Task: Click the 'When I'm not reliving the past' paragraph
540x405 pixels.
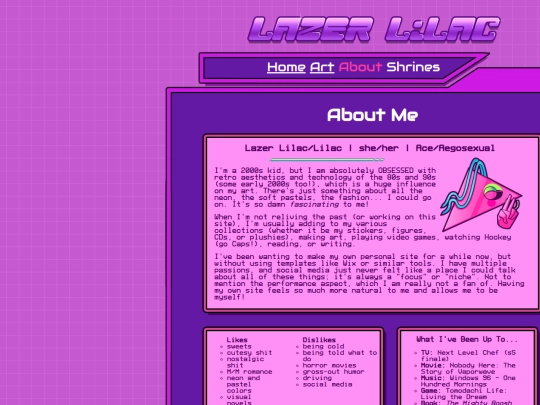Action: pos(362,230)
